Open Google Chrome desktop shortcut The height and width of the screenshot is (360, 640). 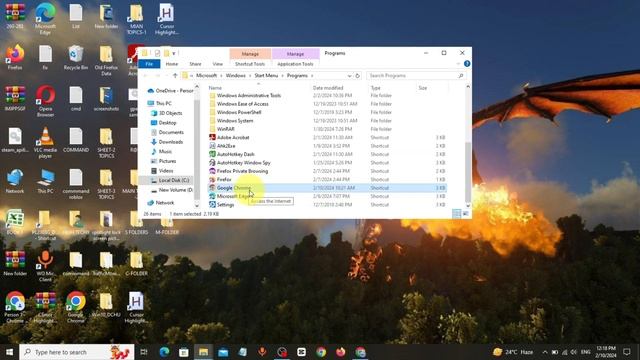coord(76,307)
